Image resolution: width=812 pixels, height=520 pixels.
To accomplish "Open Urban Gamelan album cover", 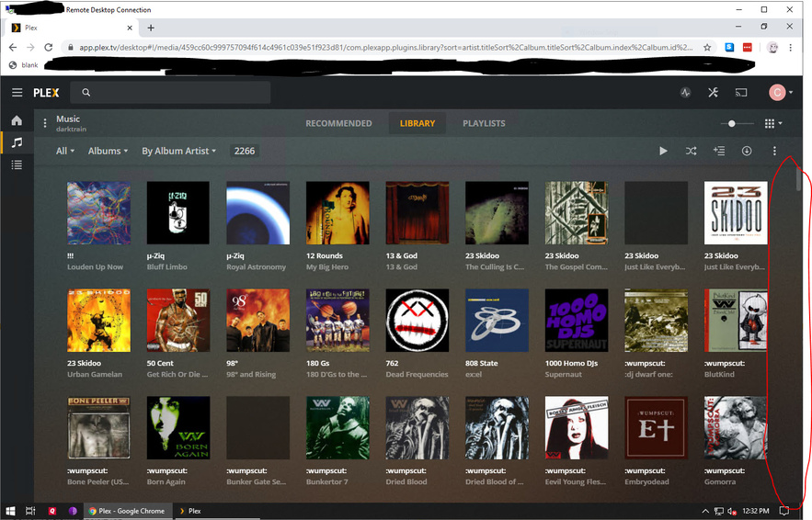I will point(99,321).
